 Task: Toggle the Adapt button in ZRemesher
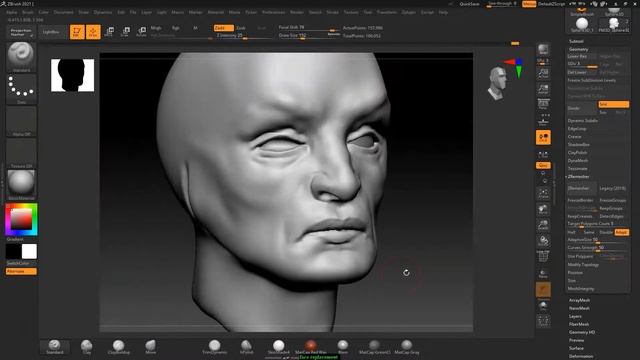[x=622, y=232]
